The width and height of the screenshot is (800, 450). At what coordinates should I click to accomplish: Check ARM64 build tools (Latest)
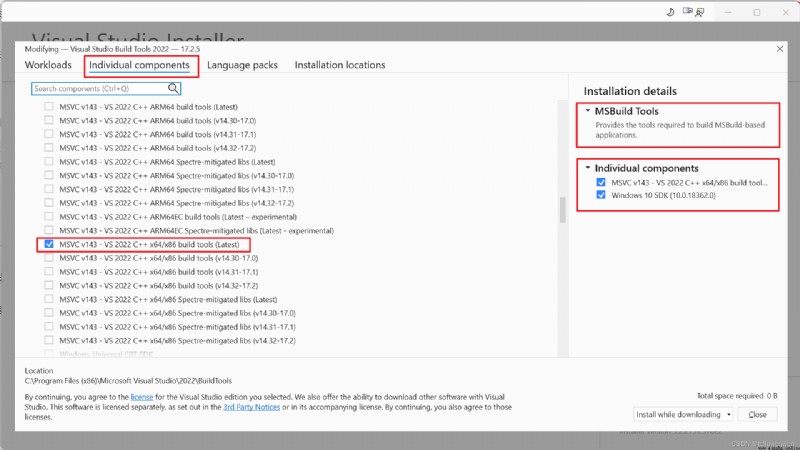click(x=48, y=107)
